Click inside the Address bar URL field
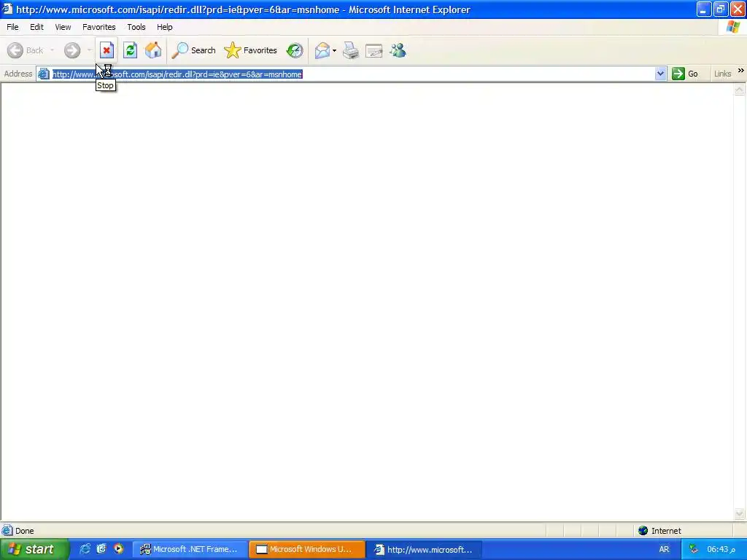747x560 pixels. pyautogui.click(x=352, y=74)
